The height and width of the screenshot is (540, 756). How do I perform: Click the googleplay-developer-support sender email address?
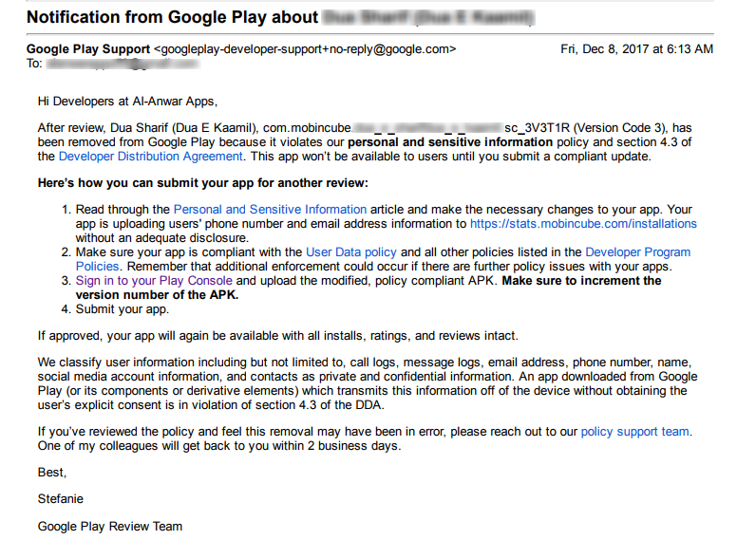coord(305,49)
